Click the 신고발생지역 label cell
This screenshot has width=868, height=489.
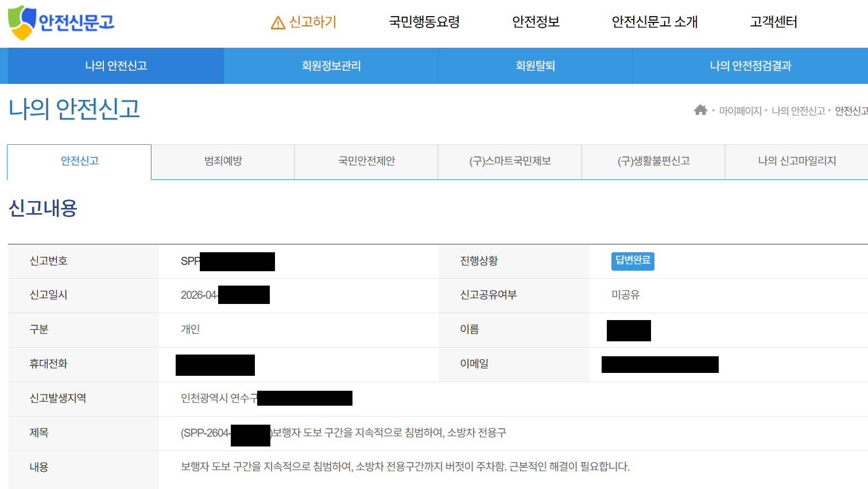83,399
